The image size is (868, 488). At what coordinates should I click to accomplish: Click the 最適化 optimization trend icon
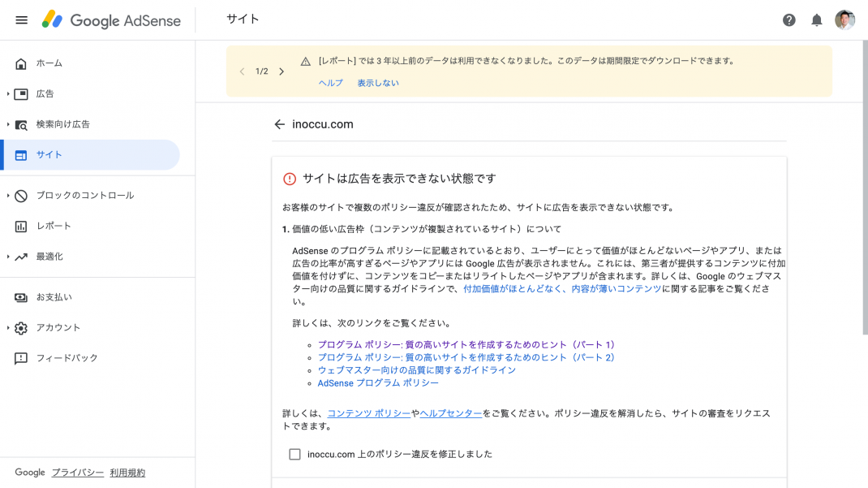(21, 257)
